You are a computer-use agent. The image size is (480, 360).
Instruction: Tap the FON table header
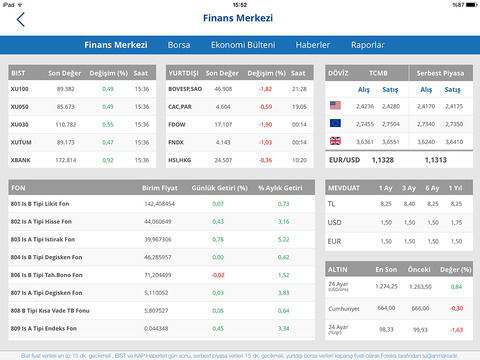[161, 188]
